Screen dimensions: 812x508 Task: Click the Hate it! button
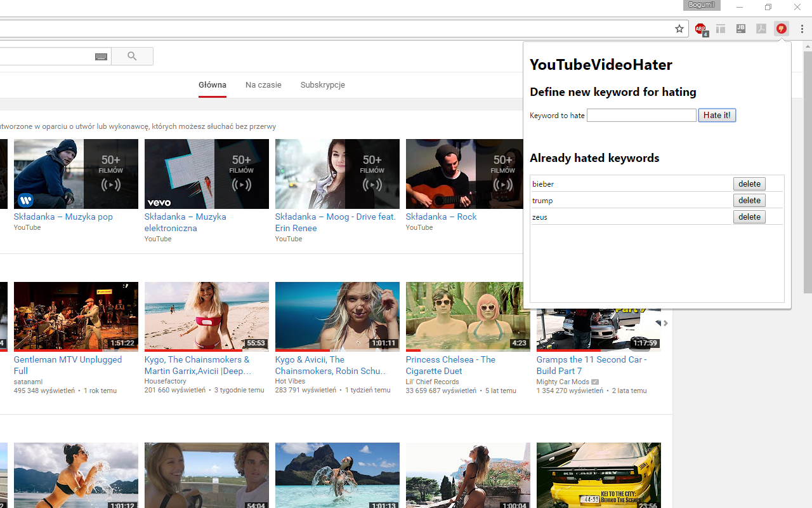[717, 115]
